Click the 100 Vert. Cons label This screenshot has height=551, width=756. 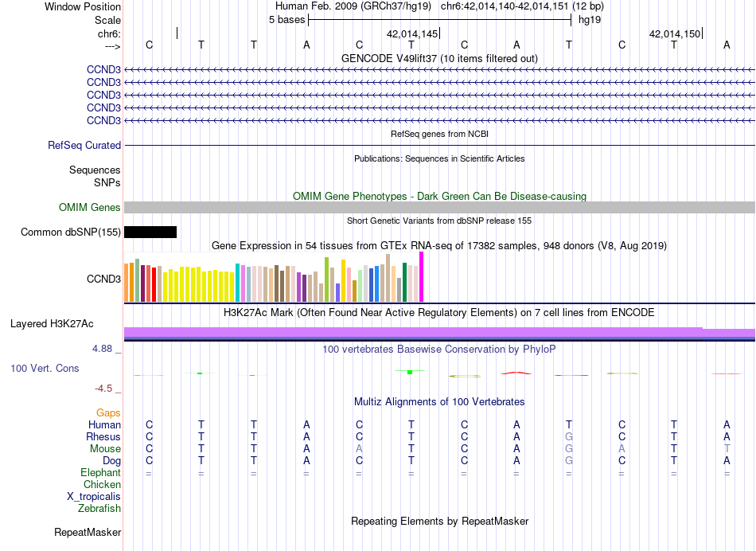click(x=45, y=368)
